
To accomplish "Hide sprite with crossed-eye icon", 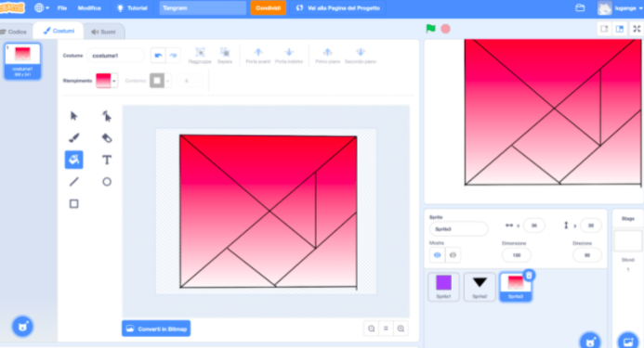I will pos(453,255).
